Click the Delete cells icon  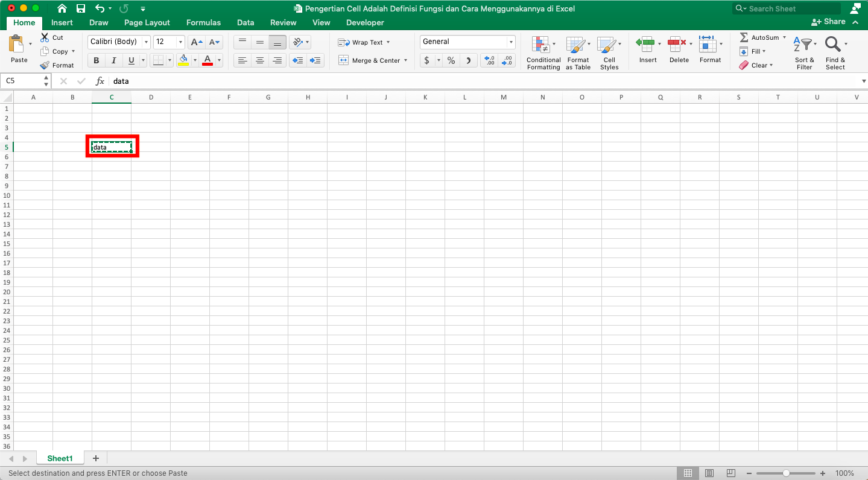click(677, 43)
